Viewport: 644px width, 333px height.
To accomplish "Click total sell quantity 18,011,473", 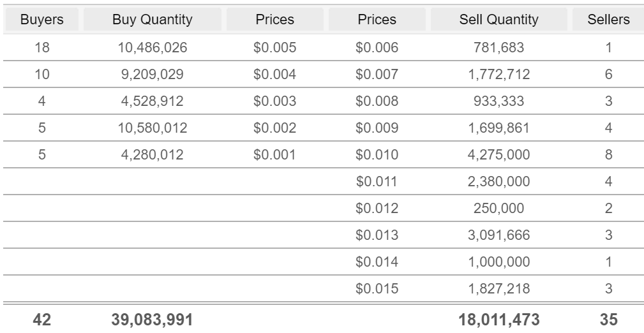I will point(498,320).
